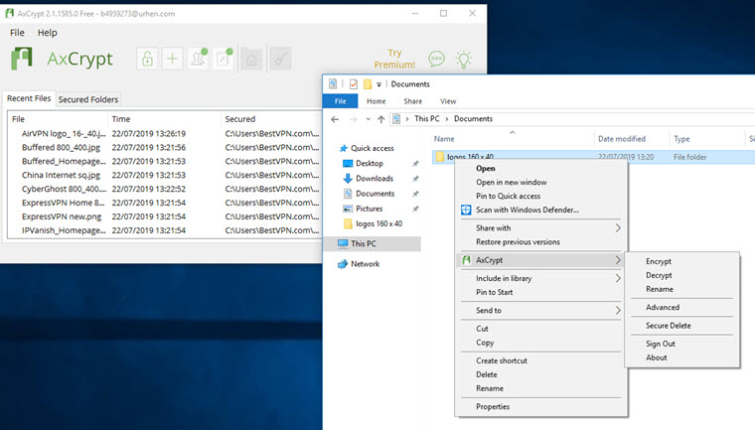Open the recent locations dropdown chevron
The width and height of the screenshot is (755, 430).
click(x=368, y=119)
